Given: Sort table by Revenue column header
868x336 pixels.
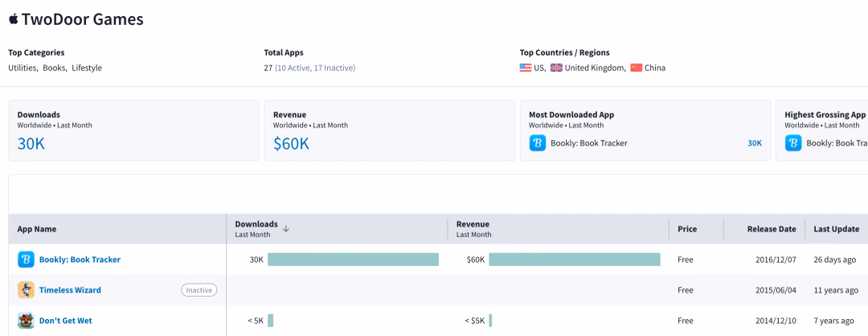Looking at the screenshot, I should tap(473, 224).
